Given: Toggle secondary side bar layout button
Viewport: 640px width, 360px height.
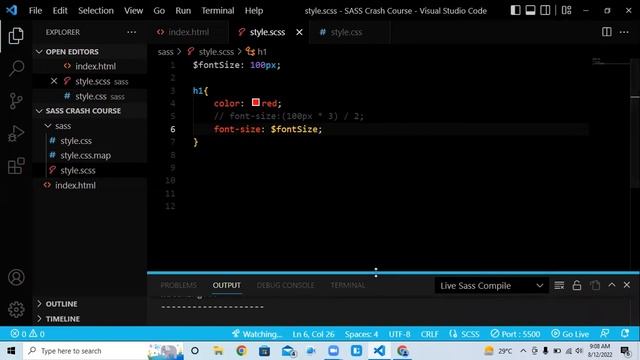Looking at the screenshot, I should point(545,10).
